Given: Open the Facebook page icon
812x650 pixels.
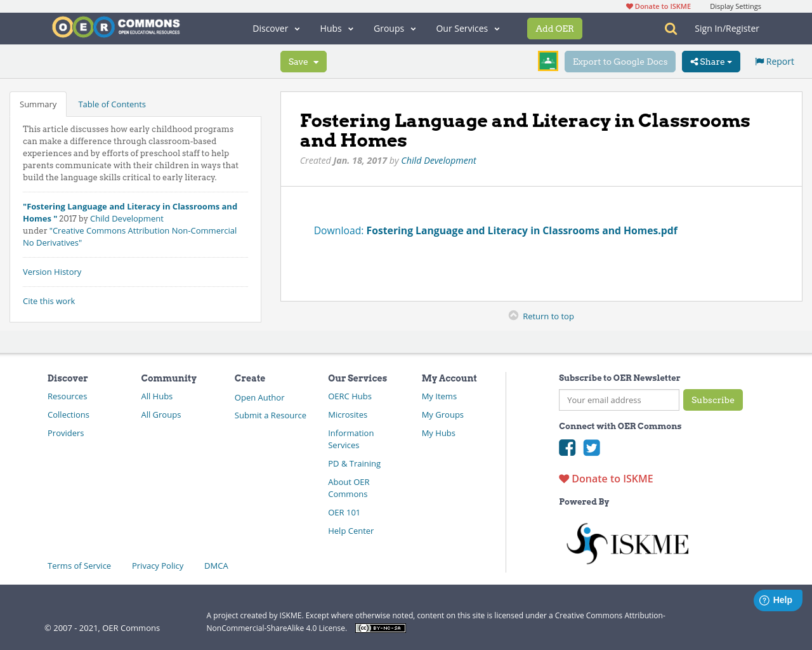Looking at the screenshot, I should click(x=567, y=448).
